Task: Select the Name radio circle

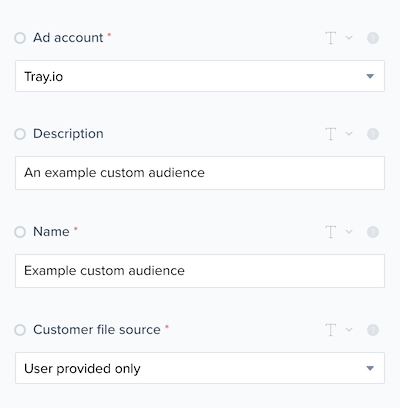Action: tap(20, 232)
